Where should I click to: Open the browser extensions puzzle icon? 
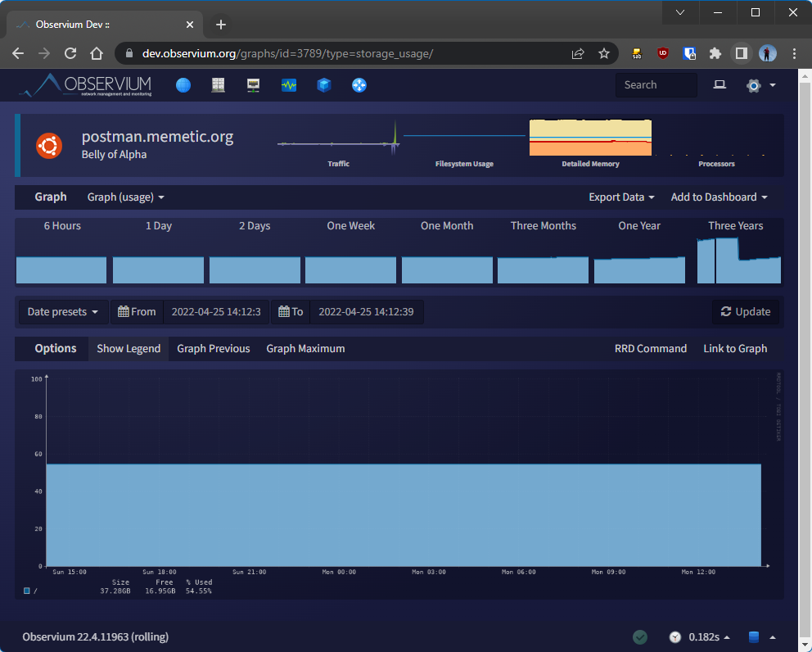coord(715,53)
